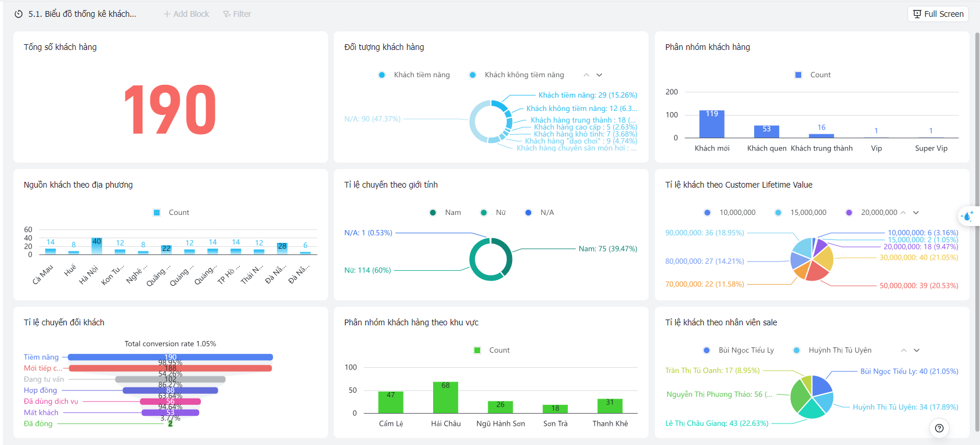Toggle the Khách không tiềm năng legend item

(x=517, y=75)
